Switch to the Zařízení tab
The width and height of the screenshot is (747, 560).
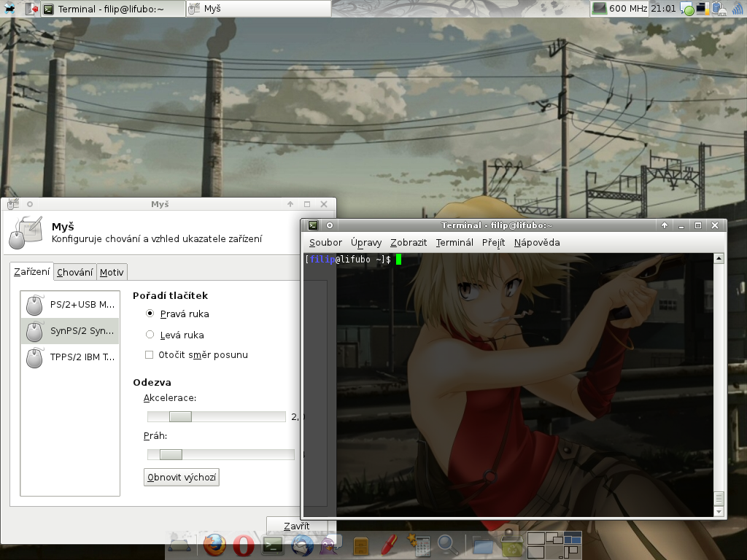(32, 271)
